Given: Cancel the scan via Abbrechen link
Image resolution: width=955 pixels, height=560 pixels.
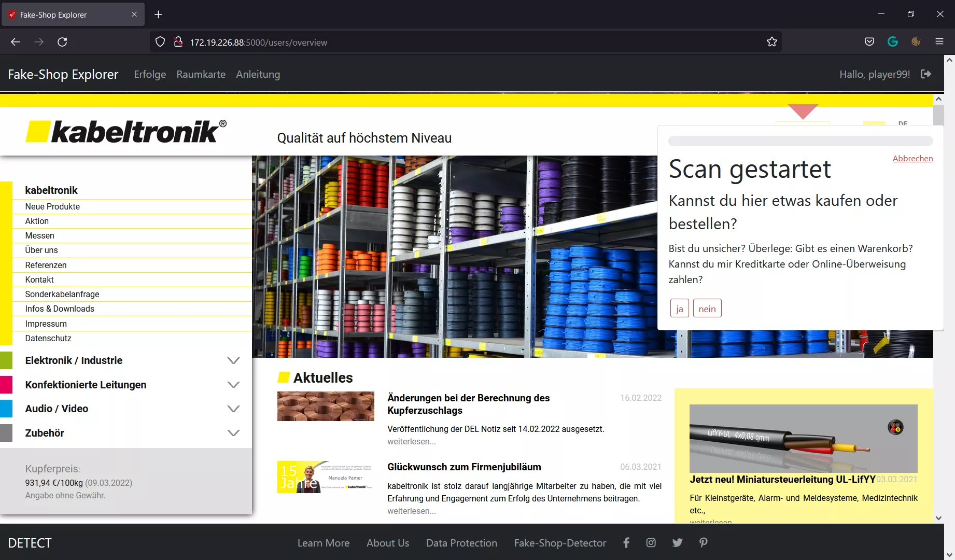Looking at the screenshot, I should point(912,158).
